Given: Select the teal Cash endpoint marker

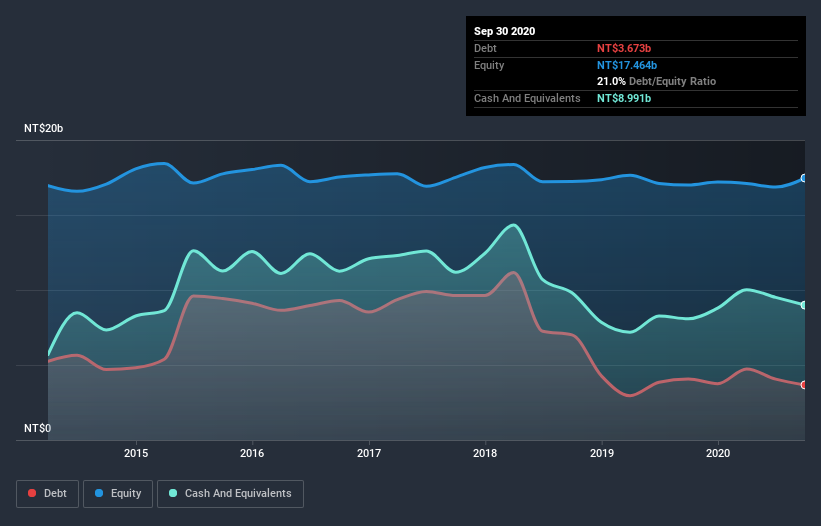Looking at the screenshot, I should (804, 305).
